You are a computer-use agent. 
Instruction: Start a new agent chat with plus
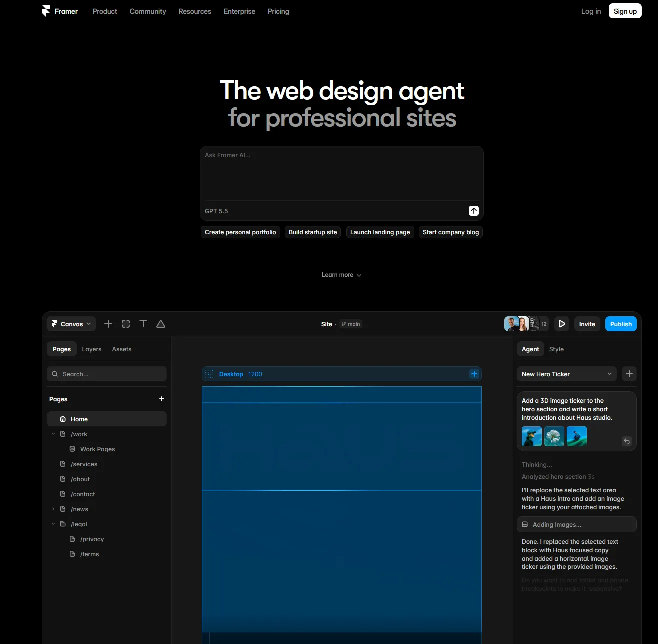(x=629, y=374)
